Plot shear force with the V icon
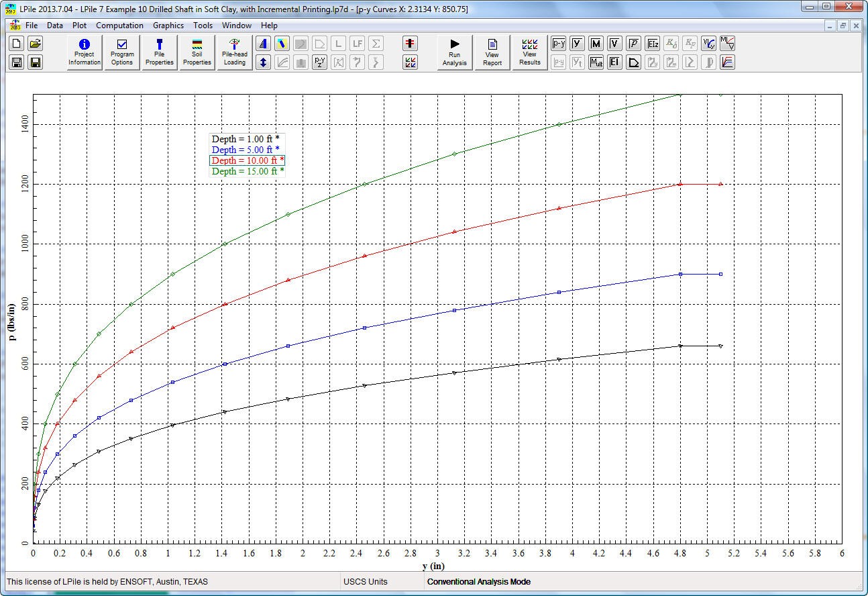This screenshot has height=596, width=868. 614,44
